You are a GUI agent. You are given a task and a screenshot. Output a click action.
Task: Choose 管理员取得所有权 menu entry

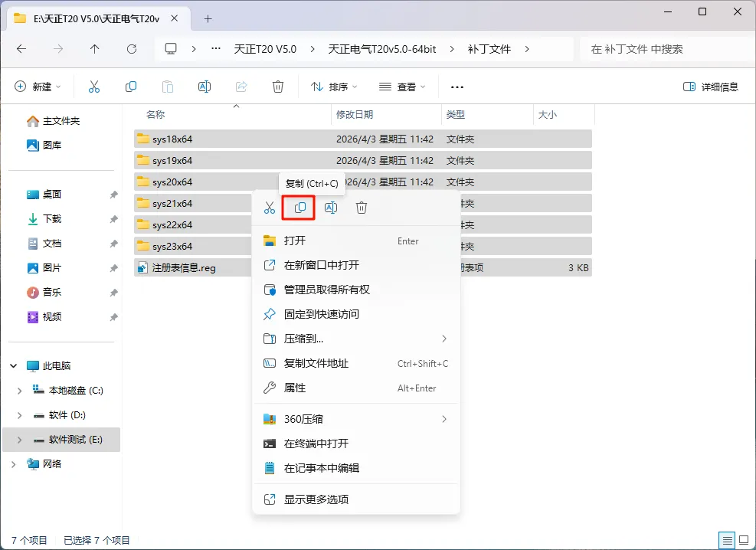point(356,290)
